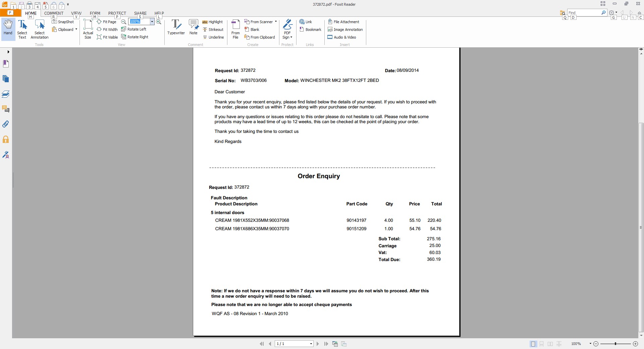Image resolution: width=644 pixels, height=349 pixels.
Task: Take a SnapShot of the page
Action: (x=63, y=22)
